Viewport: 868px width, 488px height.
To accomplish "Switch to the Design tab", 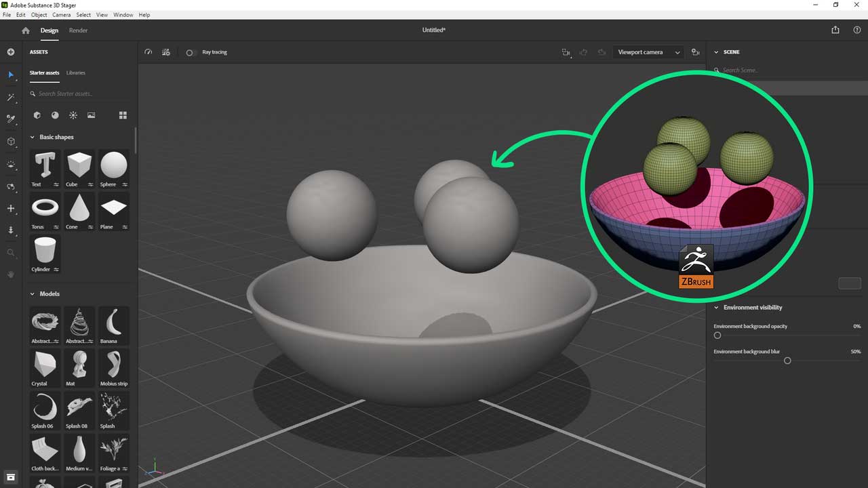I will (50, 30).
